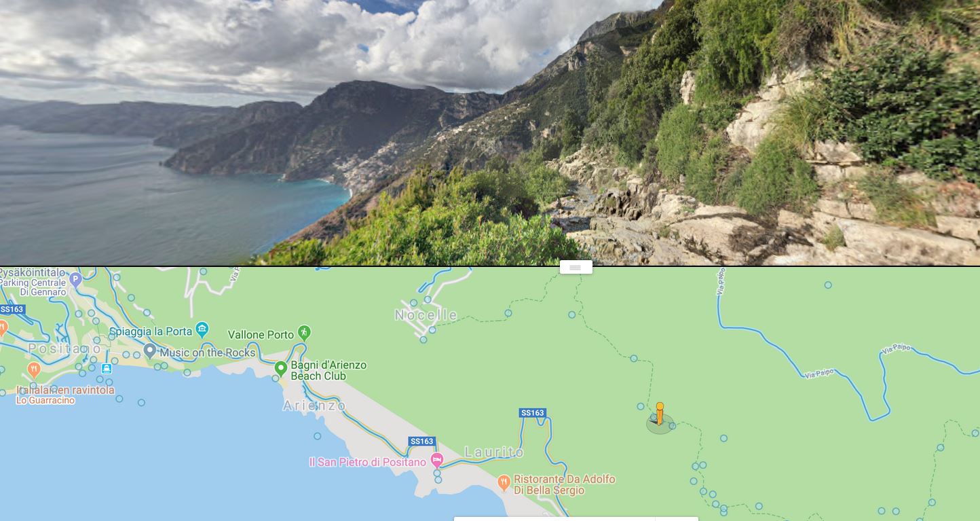Click the Positano town label
This screenshot has height=521, width=980.
point(64,348)
